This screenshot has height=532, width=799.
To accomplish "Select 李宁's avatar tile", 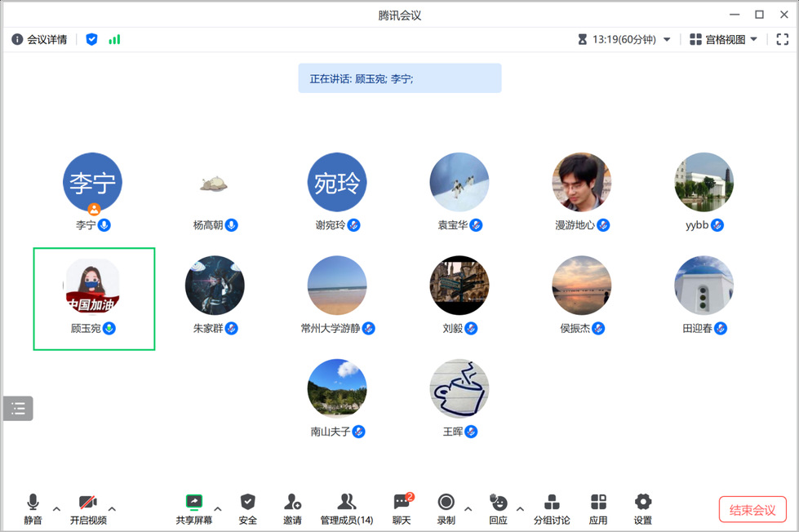I will coord(92,182).
